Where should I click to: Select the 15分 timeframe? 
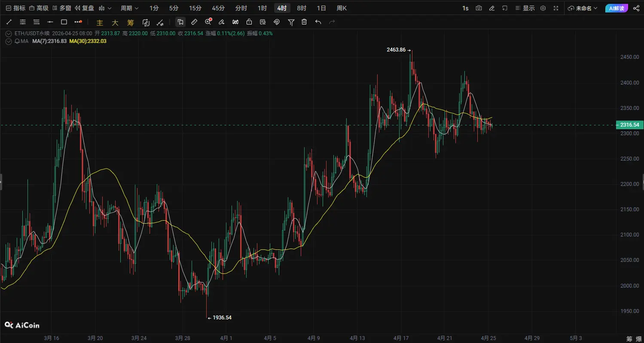195,8
